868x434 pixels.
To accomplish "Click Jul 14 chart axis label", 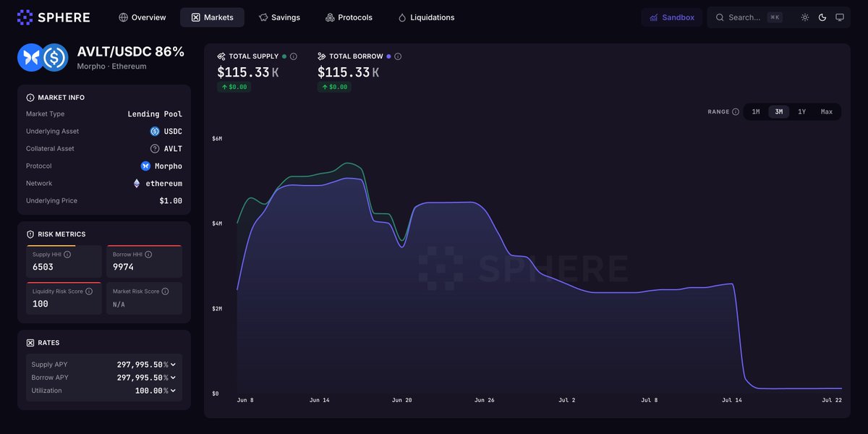I will (731, 400).
